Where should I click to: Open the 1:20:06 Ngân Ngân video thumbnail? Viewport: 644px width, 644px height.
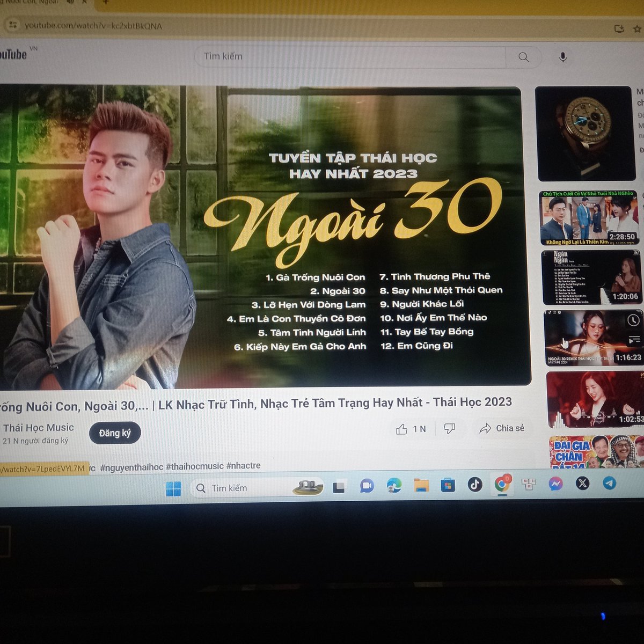point(592,277)
